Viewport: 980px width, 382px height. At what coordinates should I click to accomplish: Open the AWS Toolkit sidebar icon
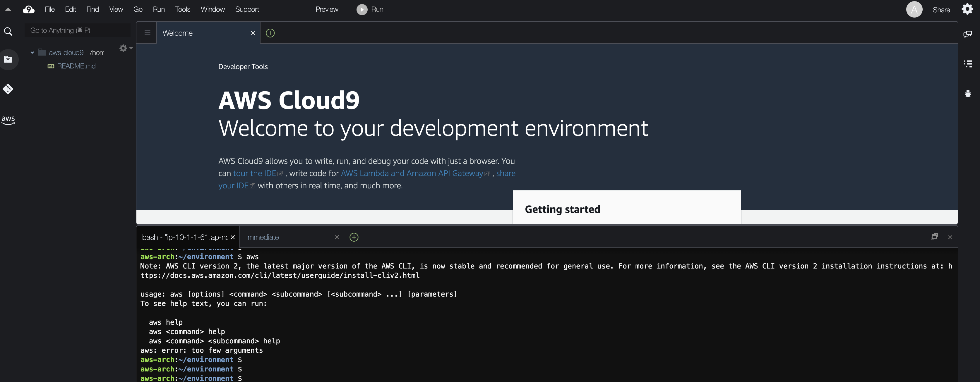tap(8, 120)
